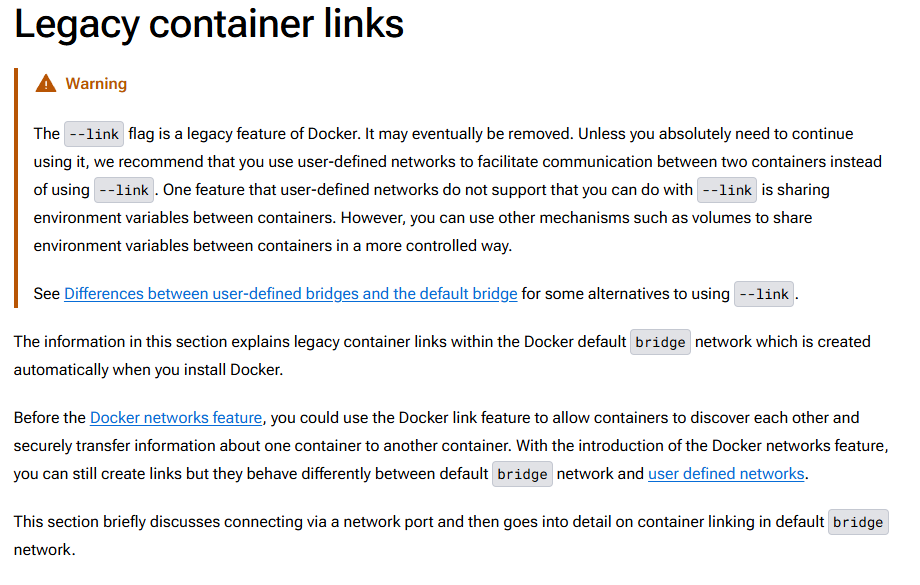Click the bridge code tag after "linking in default"
This screenshot has width=920, height=585.
click(x=858, y=522)
